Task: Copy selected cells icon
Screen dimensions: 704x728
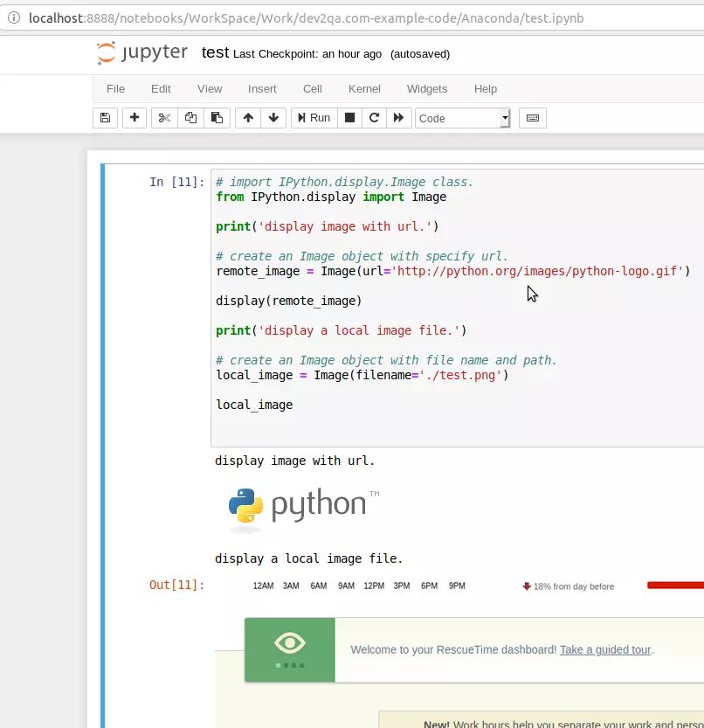Action: coord(190,118)
